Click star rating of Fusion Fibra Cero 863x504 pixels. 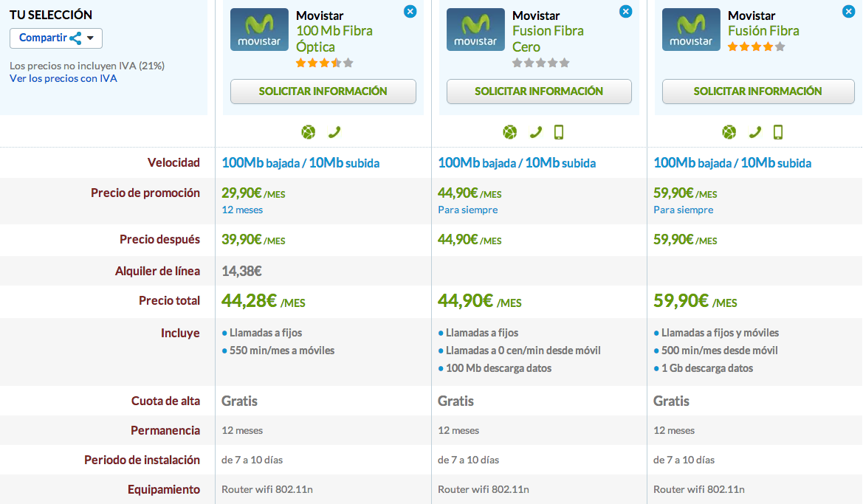540,63
